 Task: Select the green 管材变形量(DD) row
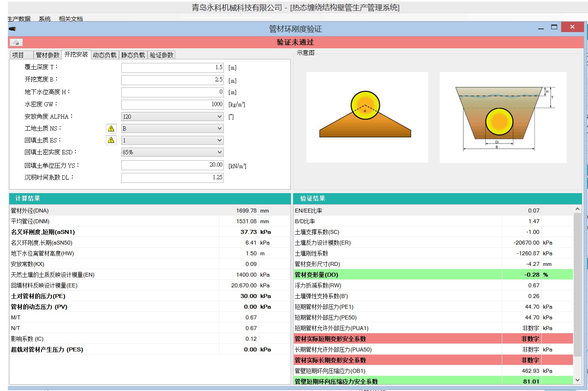[x=433, y=275]
